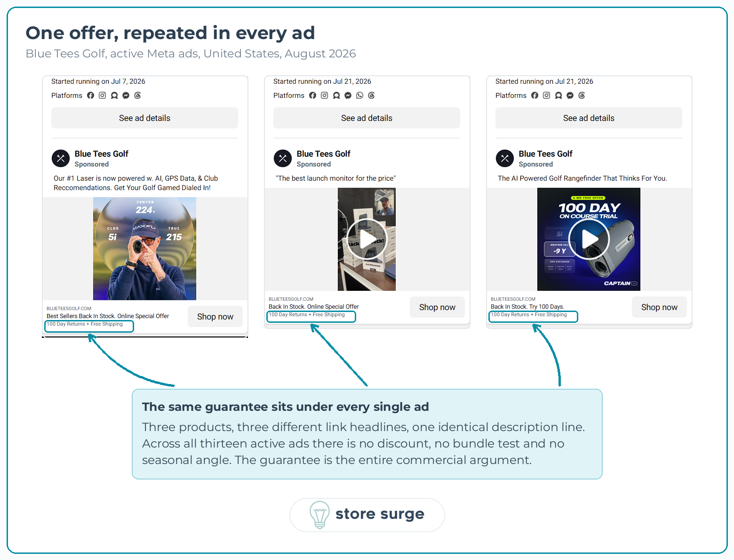
Task: Click Blue Tees Golf avatar in first ad
Action: tap(61, 159)
